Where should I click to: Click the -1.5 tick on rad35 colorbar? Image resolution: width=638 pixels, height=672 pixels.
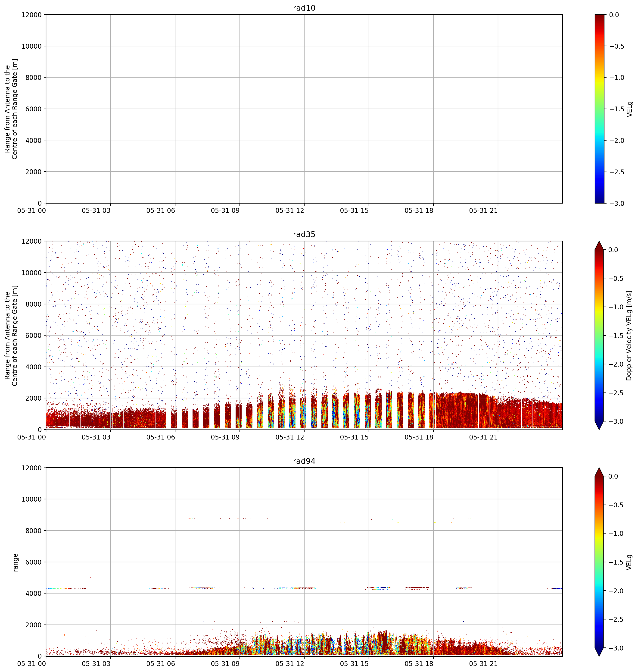pyautogui.click(x=616, y=336)
